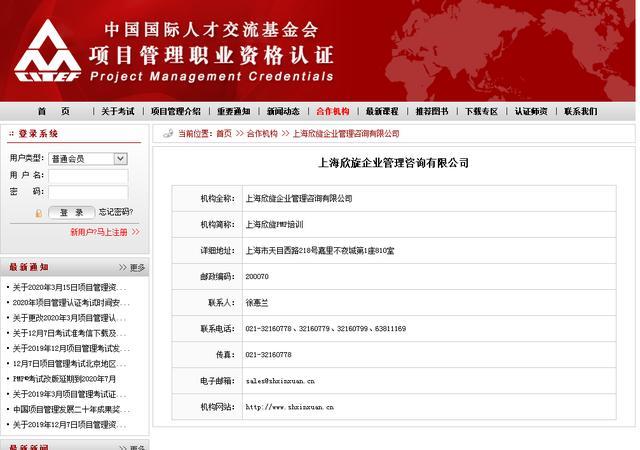Viewport: 640px width, 450px height.
Task: Click the phone number row 021-32160778
Action: [x=268, y=355]
